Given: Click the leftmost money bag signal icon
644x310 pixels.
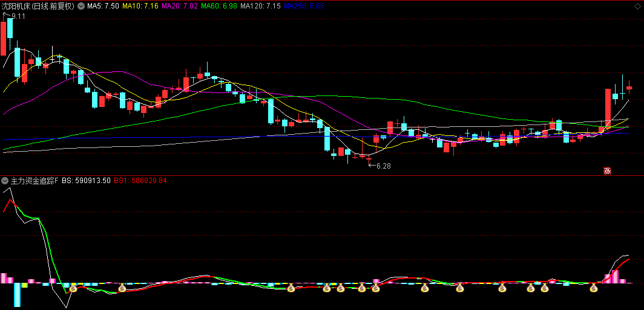Looking at the screenshot, I should point(73,289).
